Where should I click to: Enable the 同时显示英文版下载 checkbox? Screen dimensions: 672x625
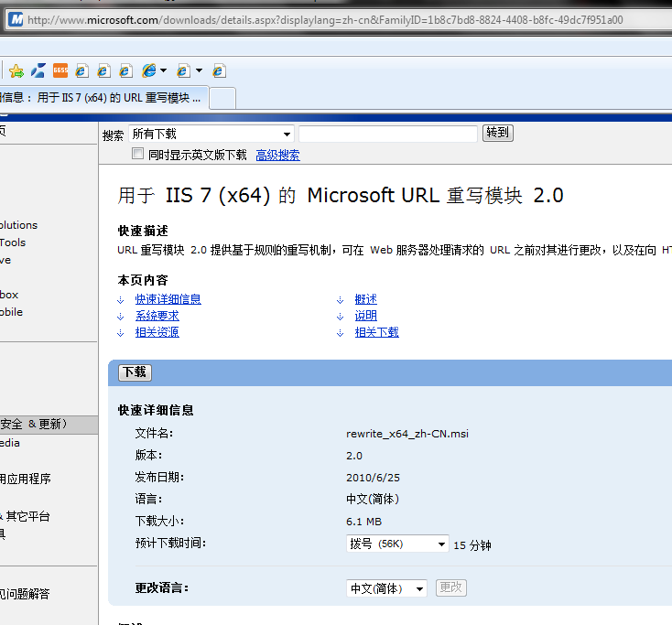coord(137,154)
